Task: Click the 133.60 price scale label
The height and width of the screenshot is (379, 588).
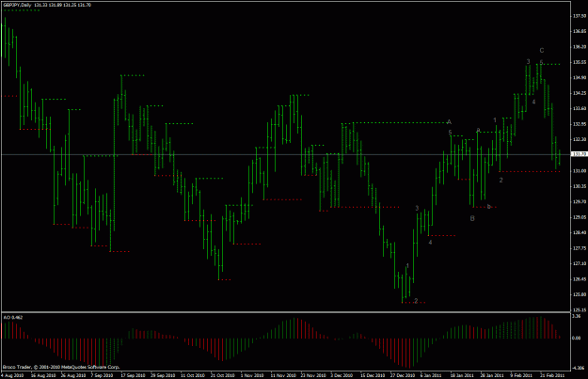Action: pos(579,108)
